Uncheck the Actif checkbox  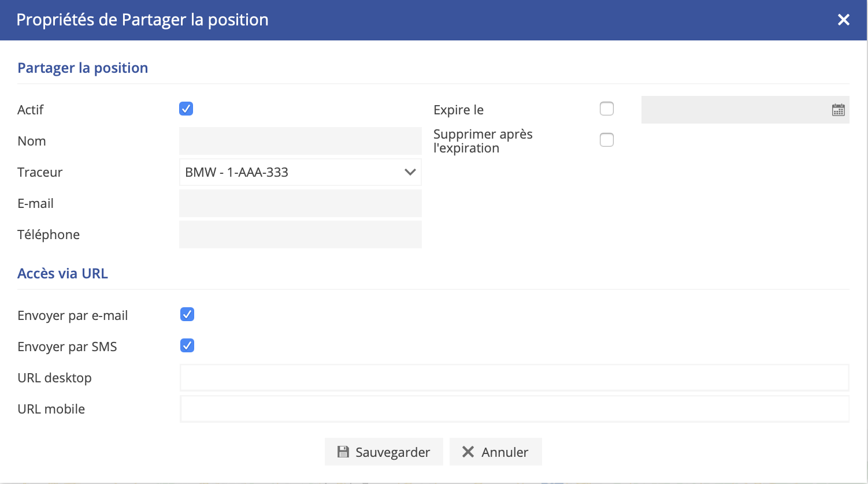coord(186,109)
